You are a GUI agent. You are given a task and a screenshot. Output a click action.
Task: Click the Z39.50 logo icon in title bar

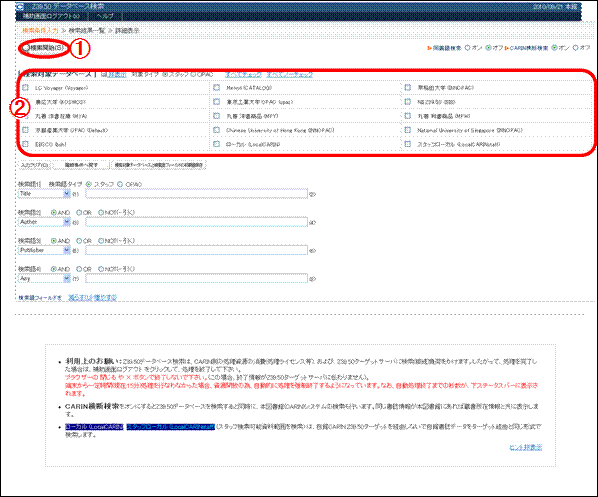coord(20,6)
